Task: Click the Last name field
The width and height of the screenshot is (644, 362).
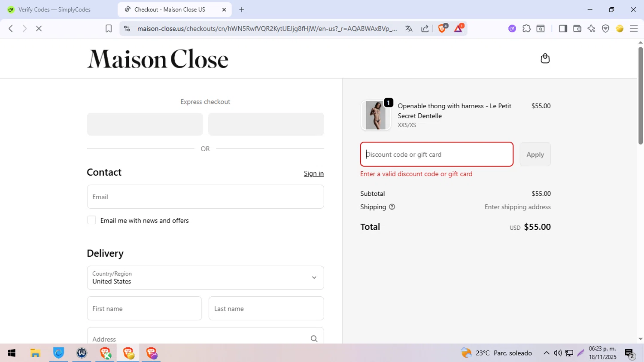Action: [266, 308]
